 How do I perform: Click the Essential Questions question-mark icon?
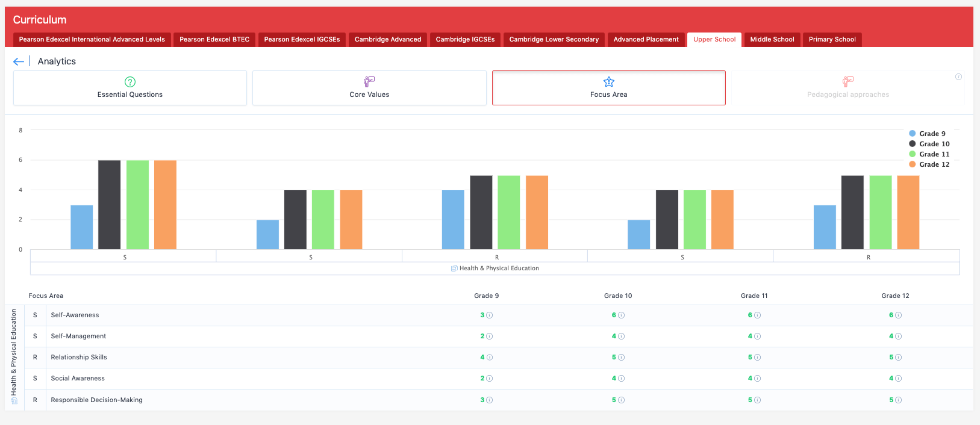(x=130, y=82)
